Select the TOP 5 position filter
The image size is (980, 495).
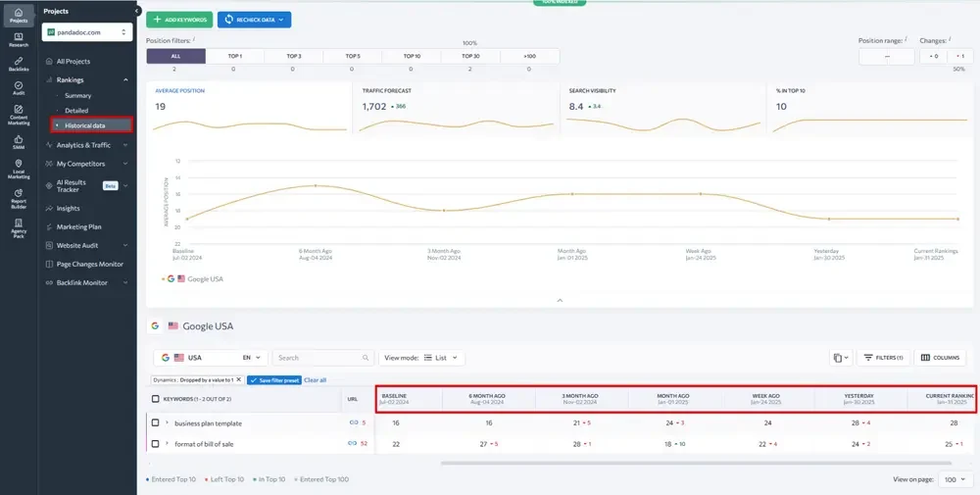click(x=353, y=56)
